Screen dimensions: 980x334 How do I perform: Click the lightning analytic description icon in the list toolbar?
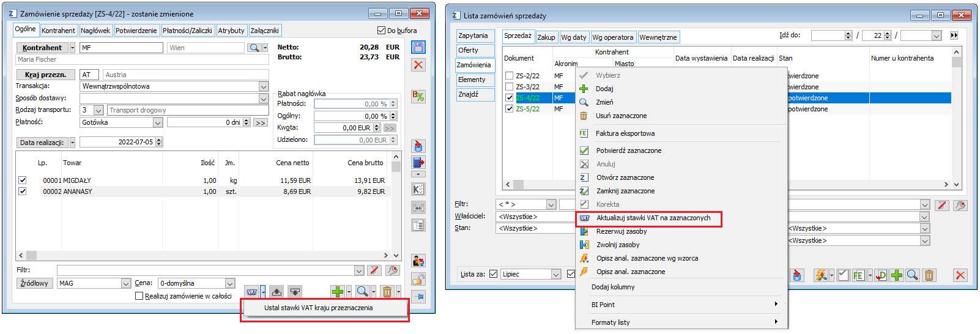821,275
